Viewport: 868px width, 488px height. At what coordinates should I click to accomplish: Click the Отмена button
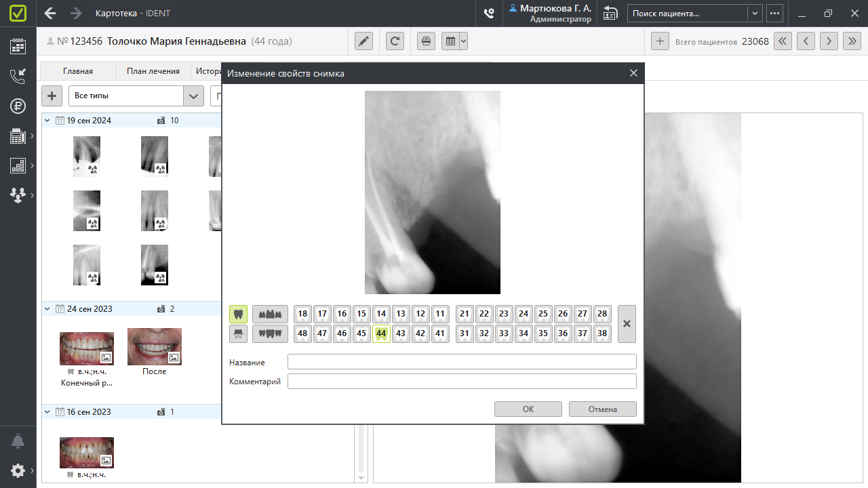[x=602, y=409]
